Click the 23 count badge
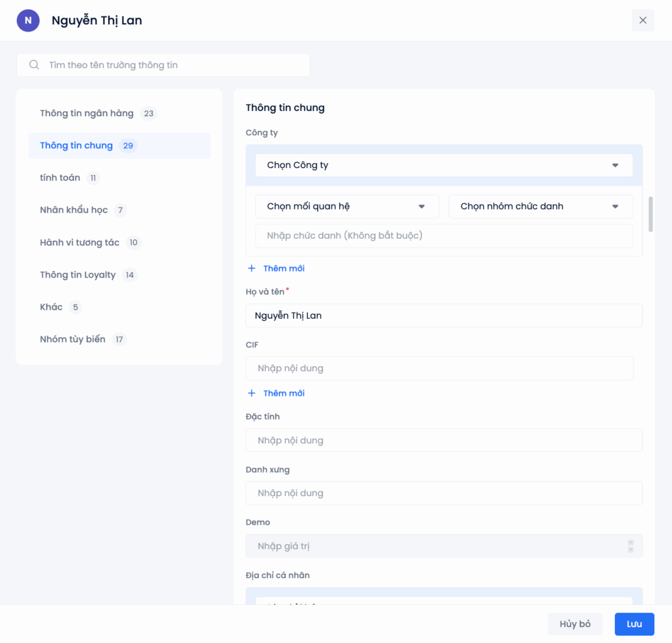This screenshot has width=672, height=643. pyautogui.click(x=148, y=114)
